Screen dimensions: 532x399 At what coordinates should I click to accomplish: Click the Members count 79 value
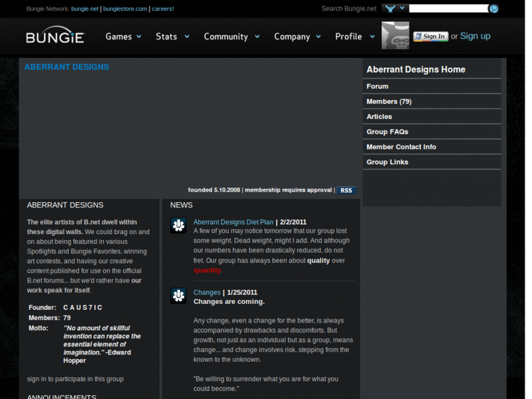point(67,318)
